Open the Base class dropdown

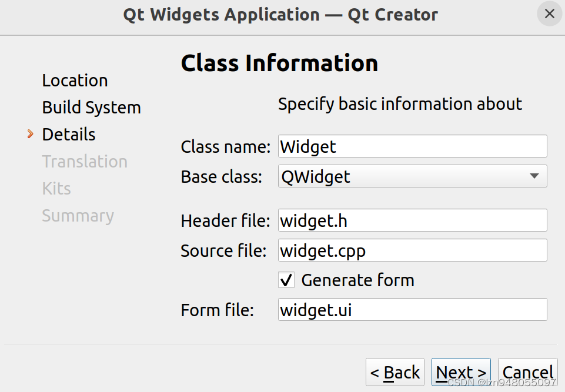click(413, 176)
